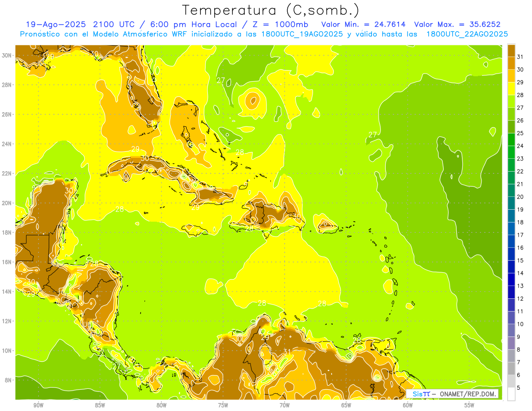This screenshot has height=411, width=532.
Task: Click the legend value '27'
Action: point(520,108)
